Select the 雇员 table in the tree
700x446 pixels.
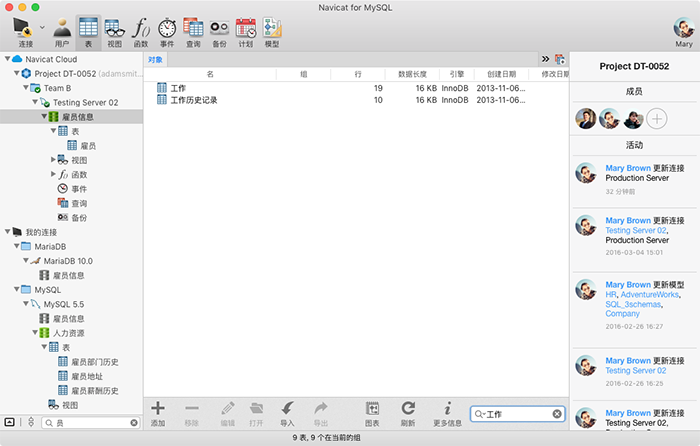pyautogui.click(x=81, y=146)
